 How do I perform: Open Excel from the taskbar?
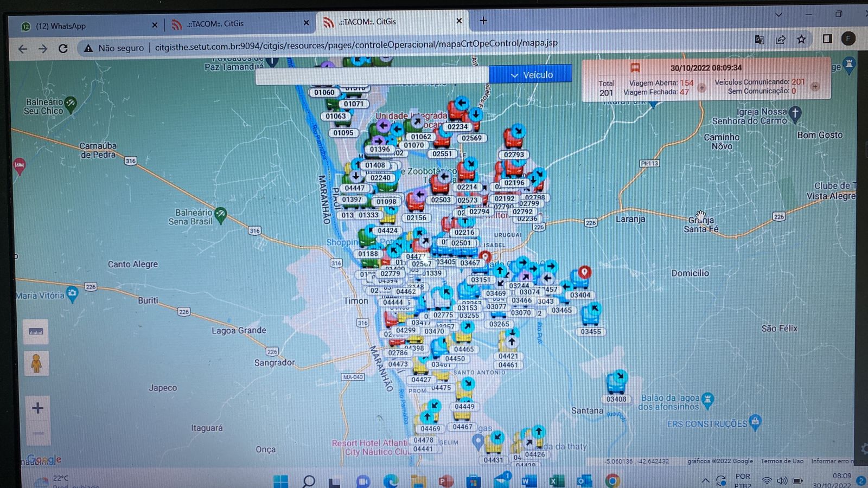[556, 481]
